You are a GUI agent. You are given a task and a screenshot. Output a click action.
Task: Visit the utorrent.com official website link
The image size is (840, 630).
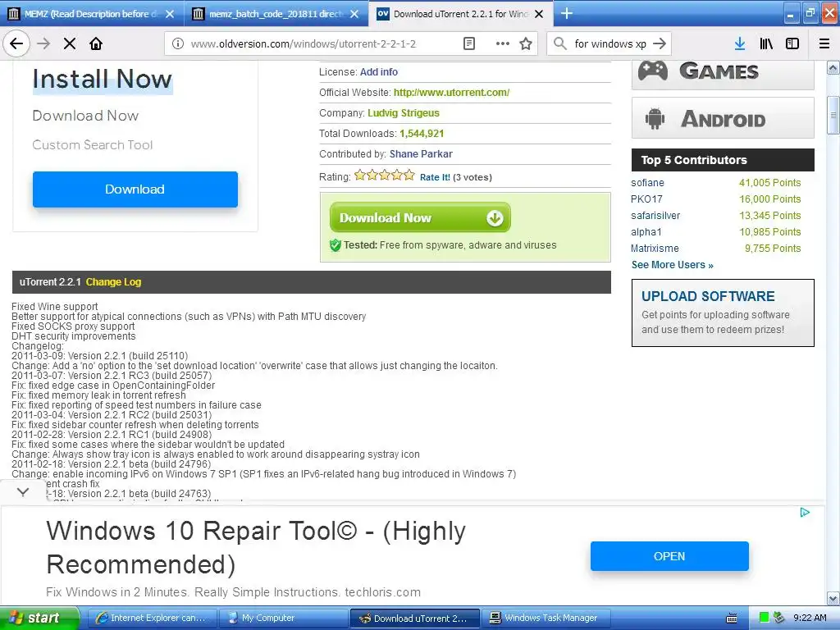pyautogui.click(x=452, y=92)
